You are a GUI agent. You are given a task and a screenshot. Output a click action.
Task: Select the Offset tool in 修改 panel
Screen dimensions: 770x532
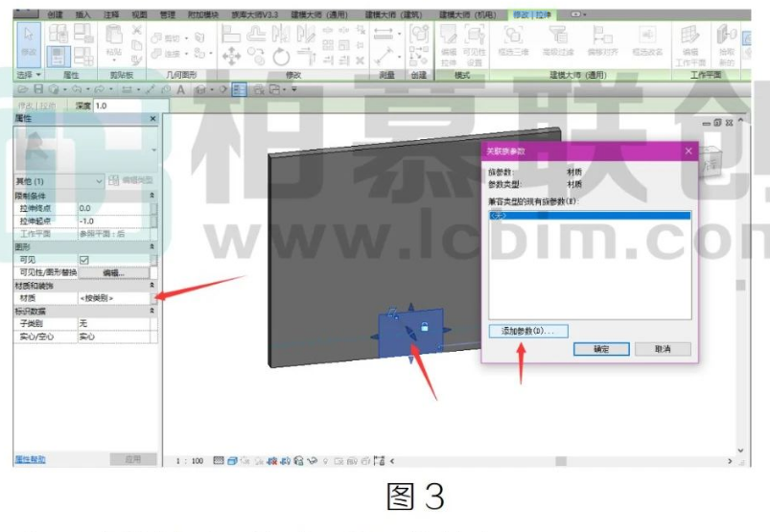click(256, 34)
